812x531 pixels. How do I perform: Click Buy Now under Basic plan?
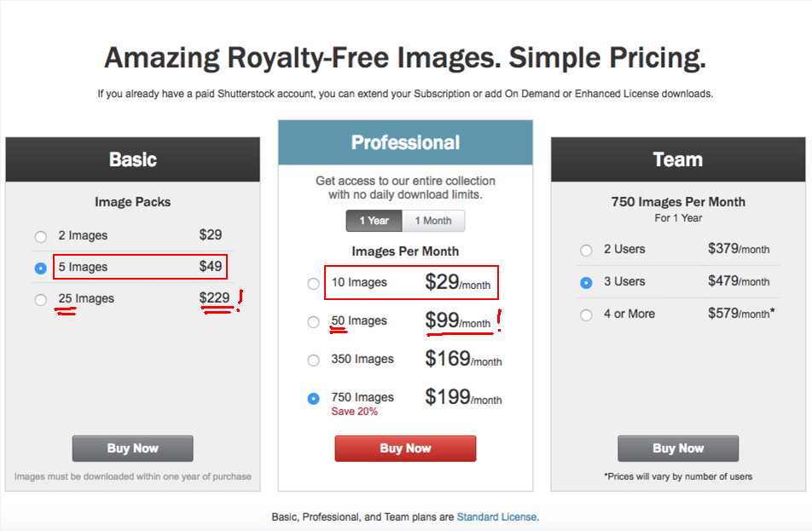point(132,448)
